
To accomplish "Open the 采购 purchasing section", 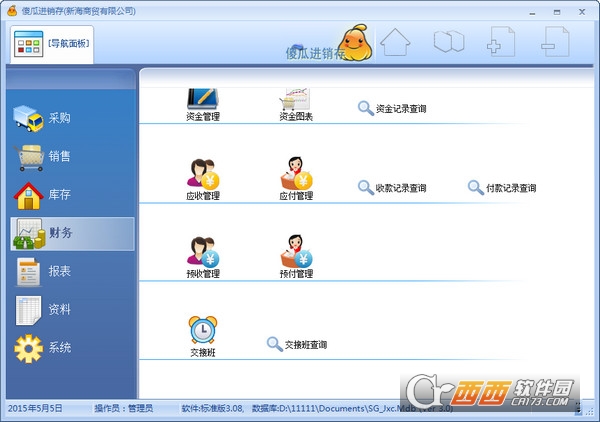I will pos(42,118).
